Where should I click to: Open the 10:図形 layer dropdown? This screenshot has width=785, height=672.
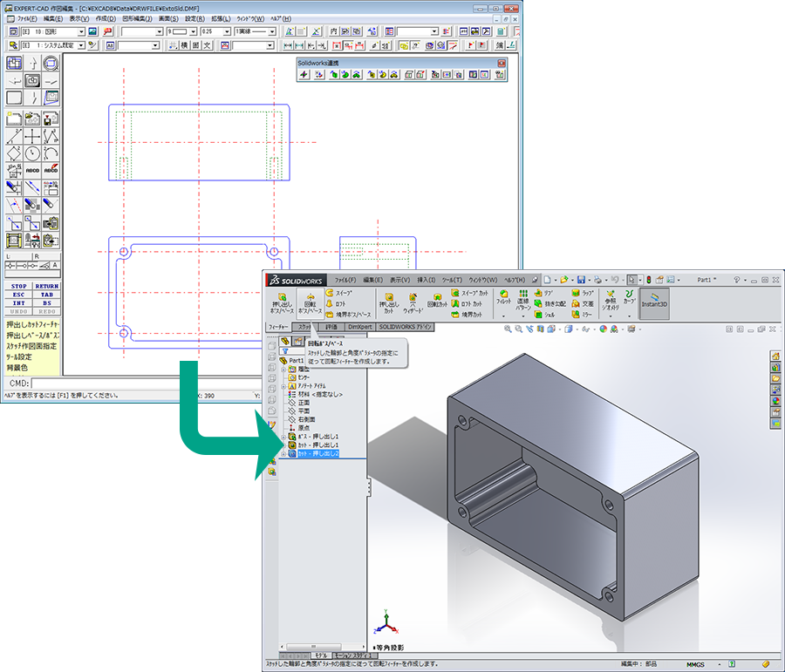click(x=81, y=31)
